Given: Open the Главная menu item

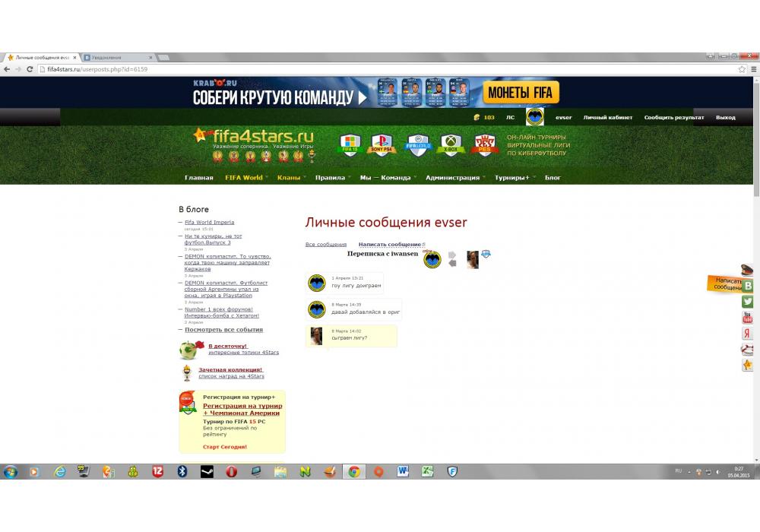Looking at the screenshot, I should (198, 178).
